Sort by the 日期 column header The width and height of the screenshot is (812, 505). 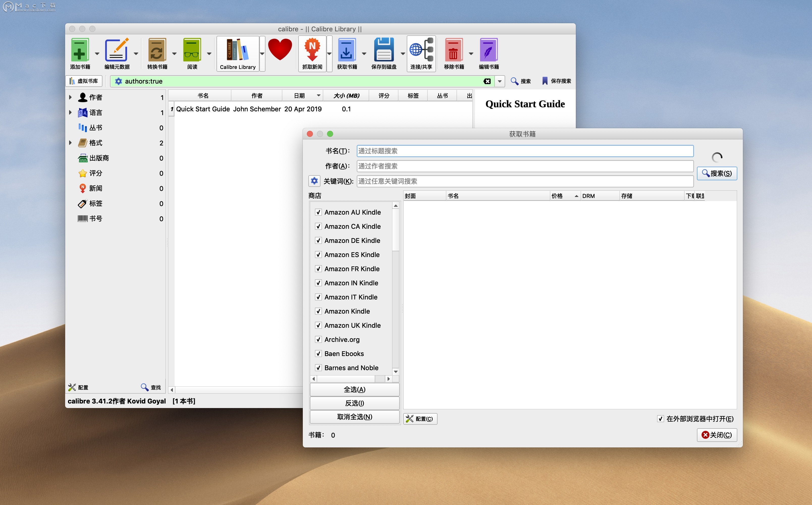[x=303, y=95]
